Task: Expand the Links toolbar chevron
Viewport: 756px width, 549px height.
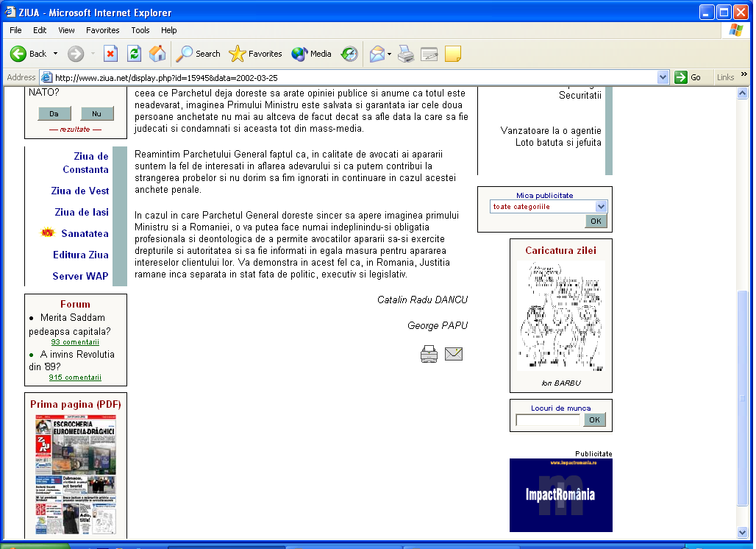Action: point(744,74)
